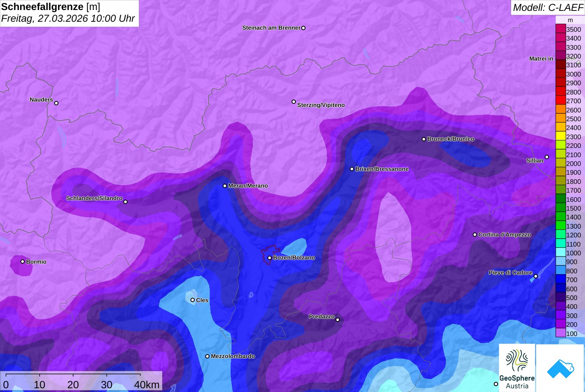Click the Steinach am Brenner marker
Viewport: 585px width, 392px height.
303,28
